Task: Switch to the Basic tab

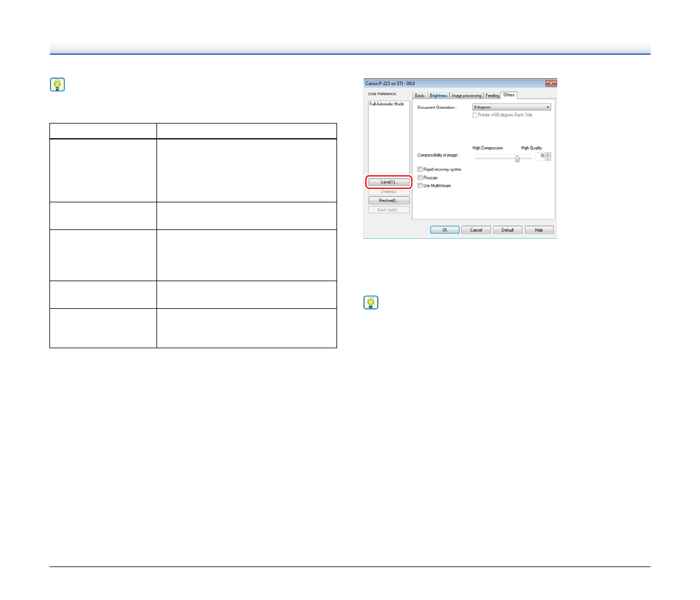Action: (x=419, y=95)
